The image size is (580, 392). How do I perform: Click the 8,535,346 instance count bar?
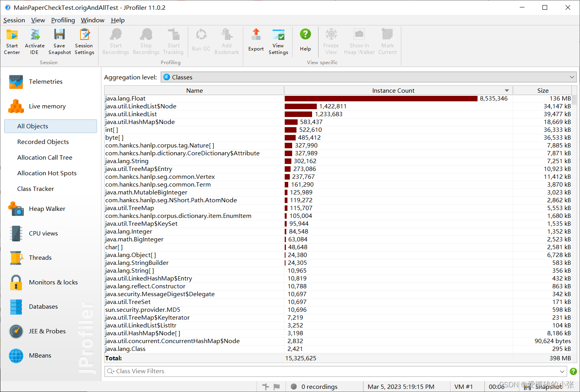(x=381, y=99)
